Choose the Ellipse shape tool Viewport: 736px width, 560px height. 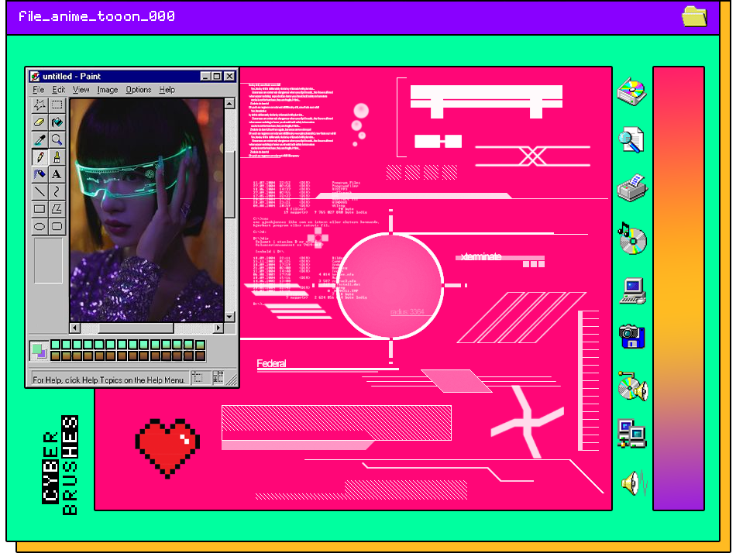click(40, 226)
